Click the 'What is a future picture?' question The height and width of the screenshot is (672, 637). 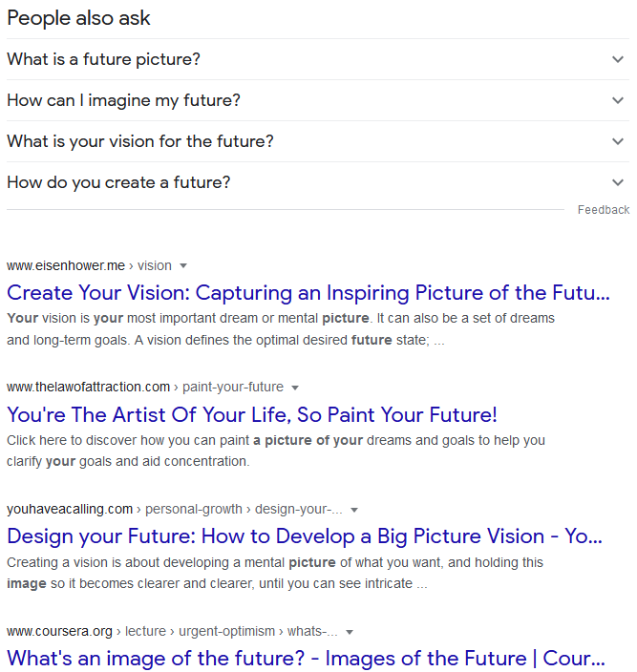104,59
